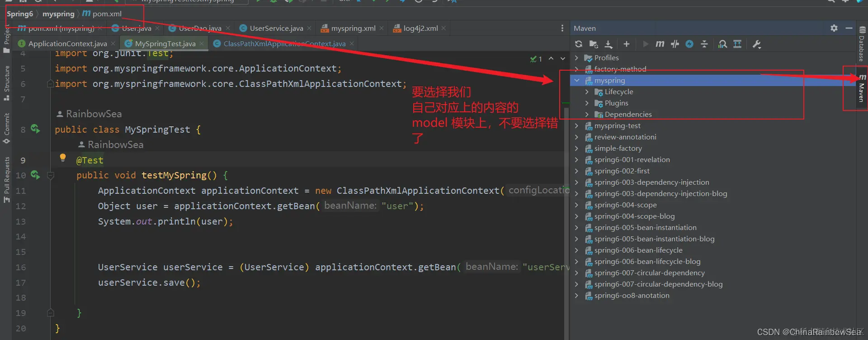This screenshot has height=340, width=868.
Task: Fold the imports block at line 6
Action: pyautogui.click(x=51, y=84)
